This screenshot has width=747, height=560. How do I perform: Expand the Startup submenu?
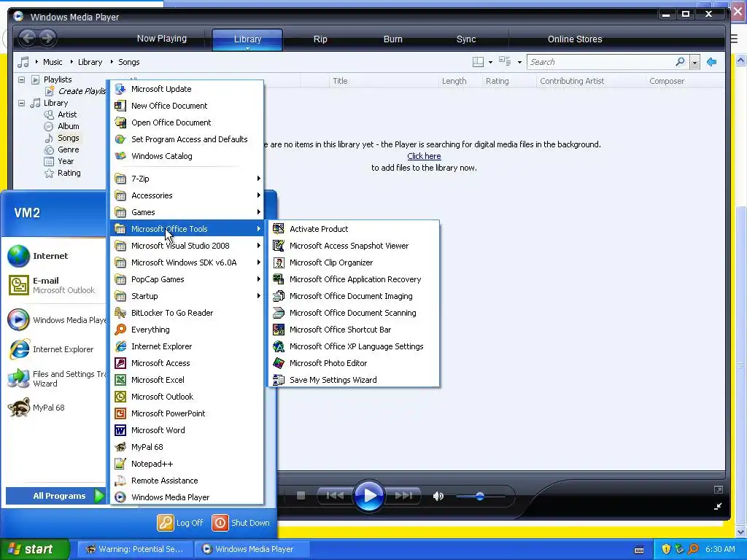point(187,296)
